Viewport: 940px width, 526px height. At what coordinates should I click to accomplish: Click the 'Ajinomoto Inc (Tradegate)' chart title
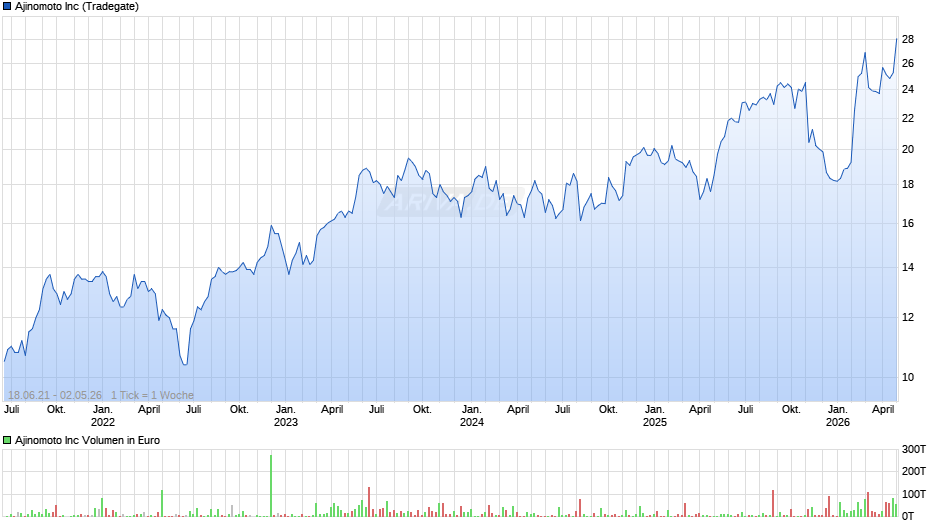[x=77, y=7]
